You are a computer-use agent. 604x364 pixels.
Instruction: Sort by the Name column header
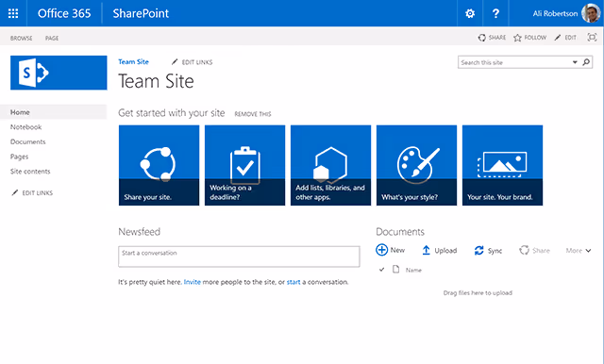point(413,270)
